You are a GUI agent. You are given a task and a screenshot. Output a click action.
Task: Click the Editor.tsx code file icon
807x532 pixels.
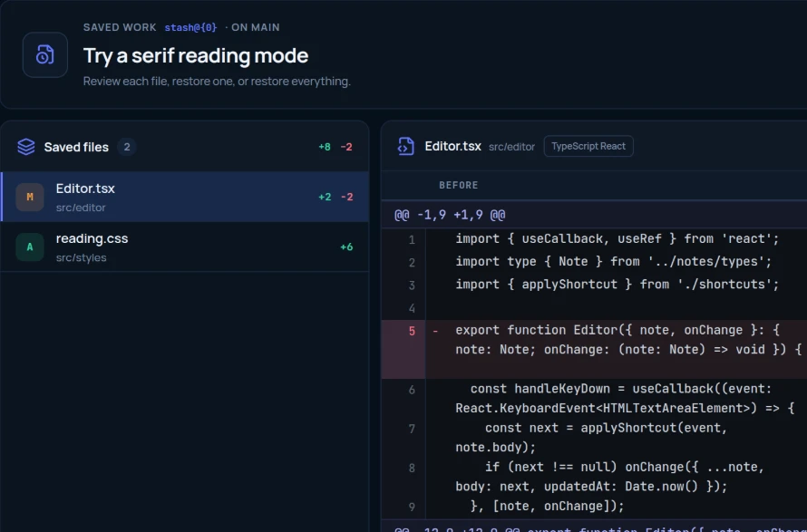click(x=405, y=146)
